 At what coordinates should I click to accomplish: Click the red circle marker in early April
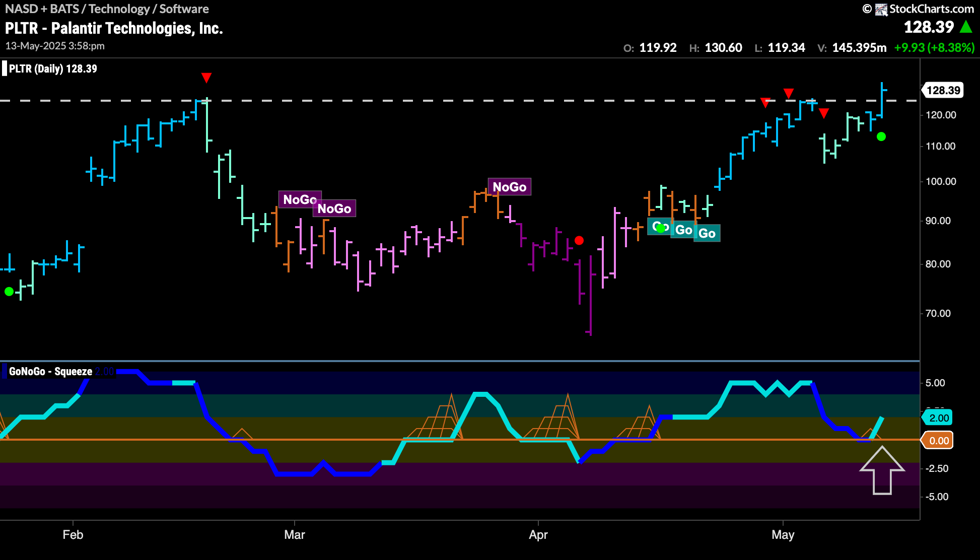pyautogui.click(x=579, y=240)
